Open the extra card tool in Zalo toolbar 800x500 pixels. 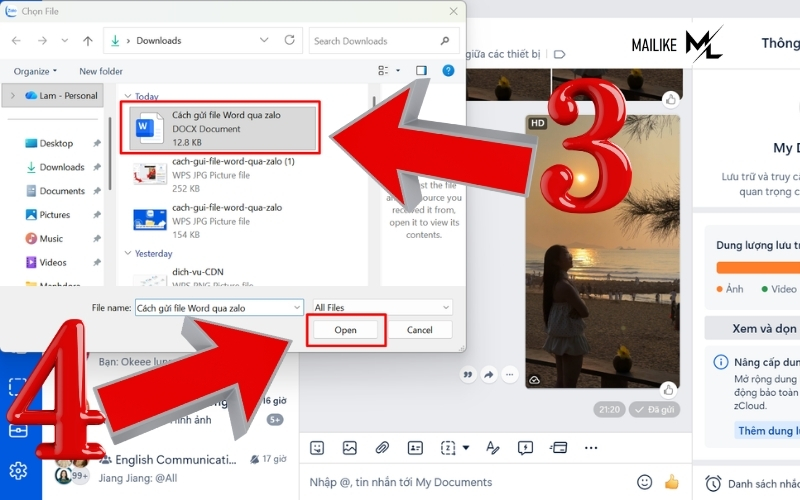pos(559,448)
